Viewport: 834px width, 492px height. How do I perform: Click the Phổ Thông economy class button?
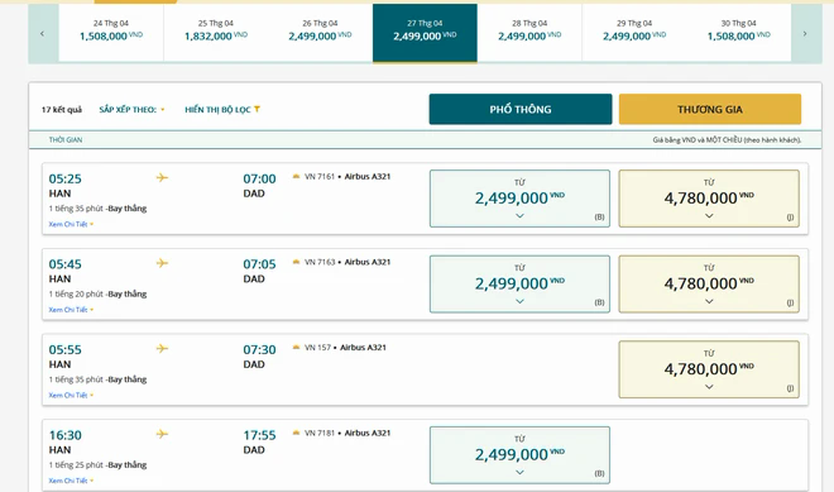point(520,109)
